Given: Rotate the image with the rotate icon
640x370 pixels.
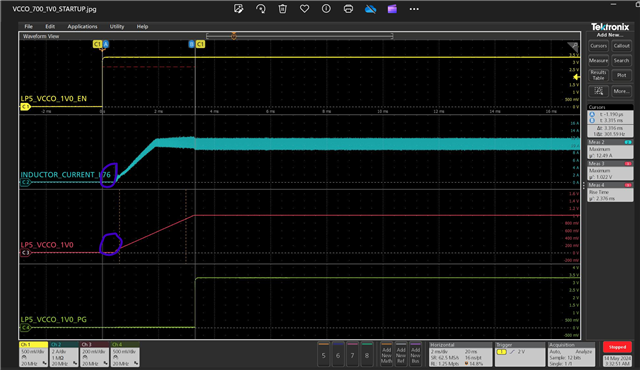Looking at the screenshot, I should click(x=260, y=9).
